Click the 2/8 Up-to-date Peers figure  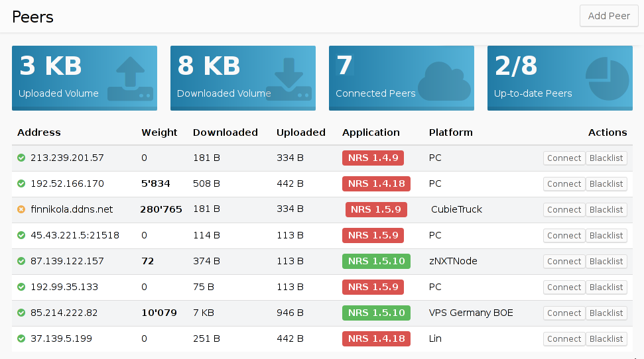516,66
